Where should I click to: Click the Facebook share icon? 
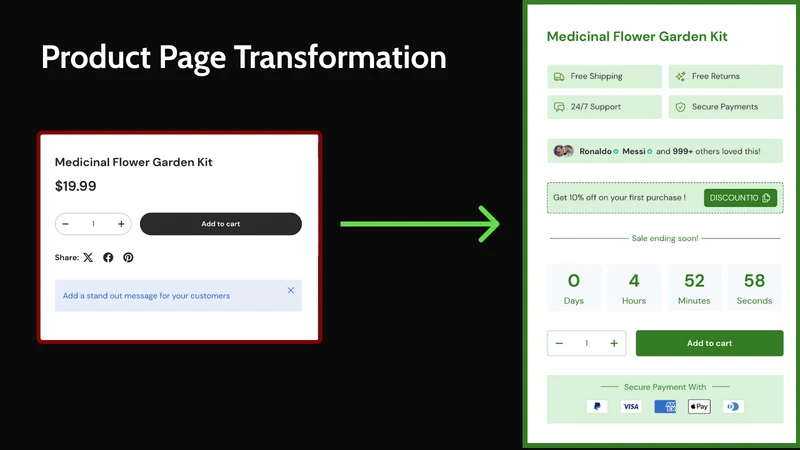(x=108, y=257)
